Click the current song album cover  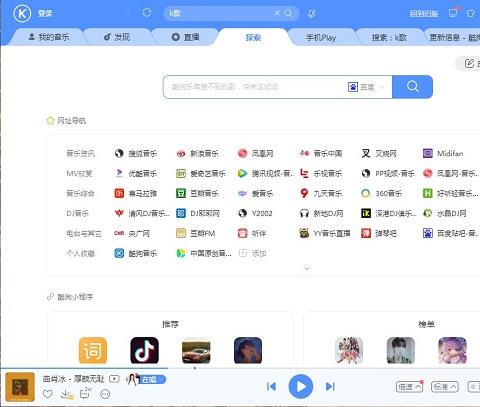(x=20, y=387)
